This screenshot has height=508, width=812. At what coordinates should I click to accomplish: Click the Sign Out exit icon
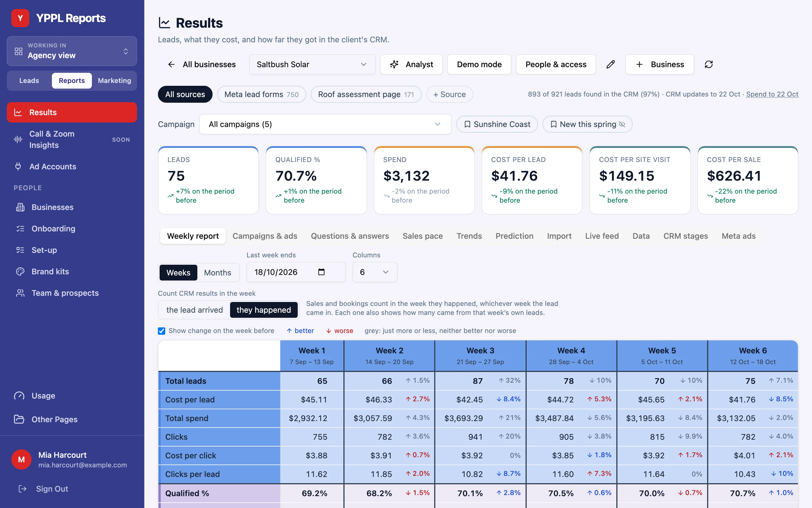point(23,489)
